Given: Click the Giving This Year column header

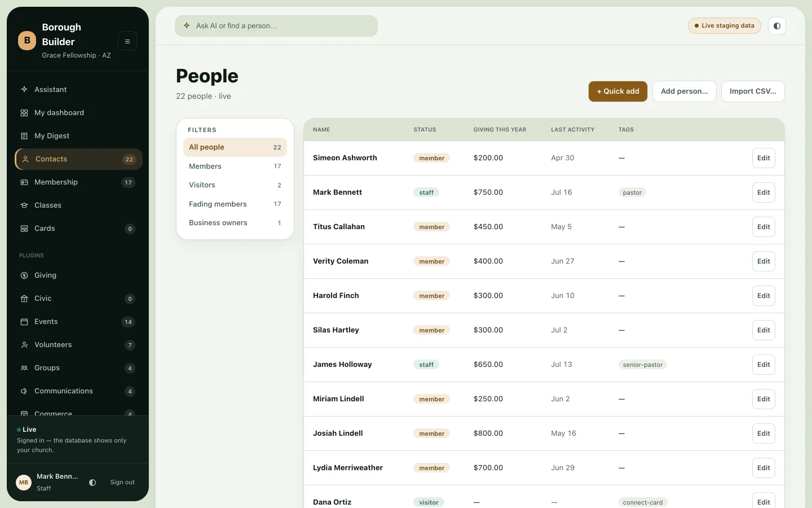Looking at the screenshot, I should 500,130.
